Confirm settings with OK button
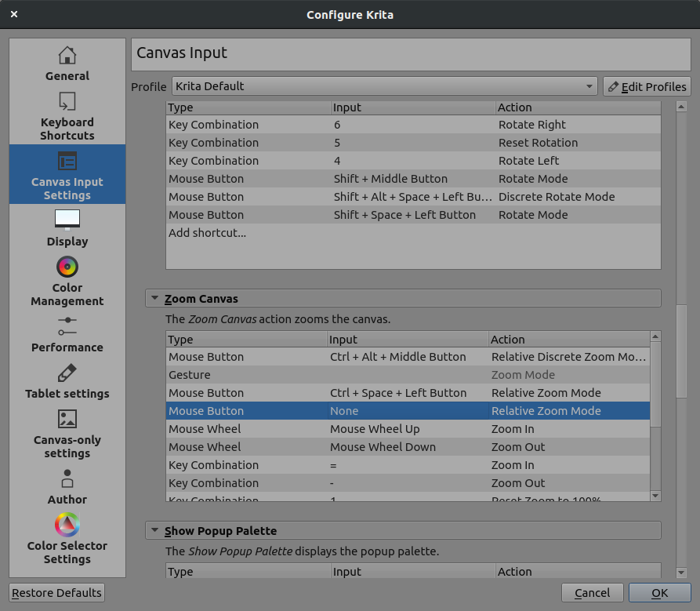Image resolution: width=700 pixels, height=611 pixels. click(x=659, y=593)
